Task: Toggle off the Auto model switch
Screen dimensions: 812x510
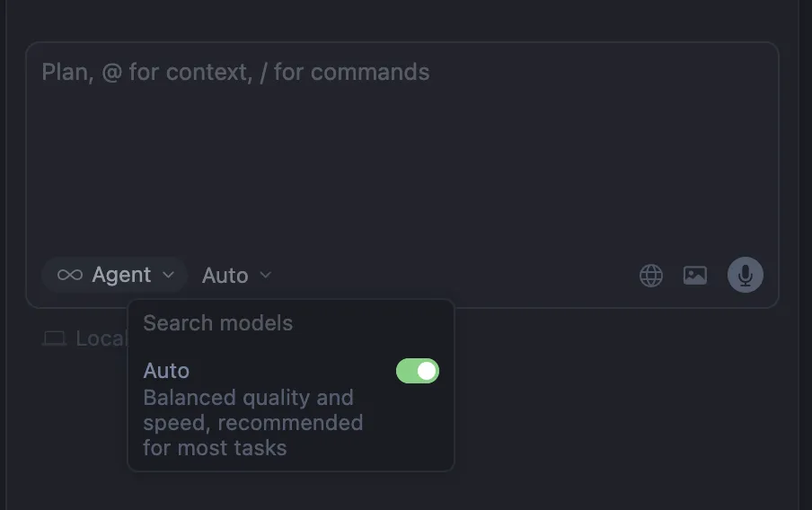Action: (418, 371)
